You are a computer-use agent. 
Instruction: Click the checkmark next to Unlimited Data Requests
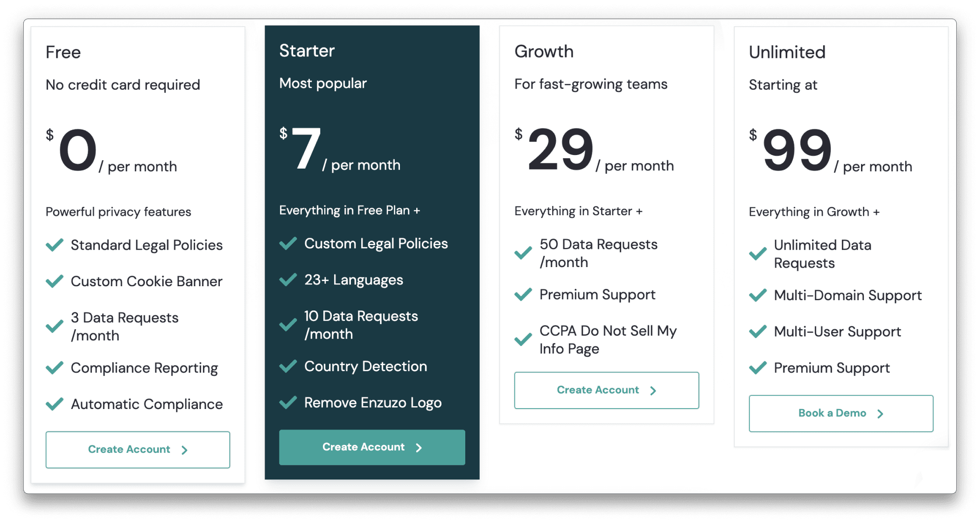coord(758,253)
